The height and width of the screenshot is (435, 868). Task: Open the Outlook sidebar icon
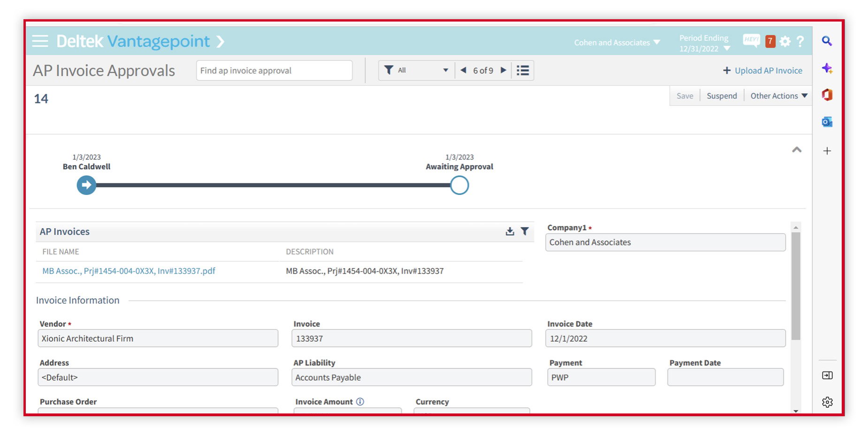(x=827, y=122)
